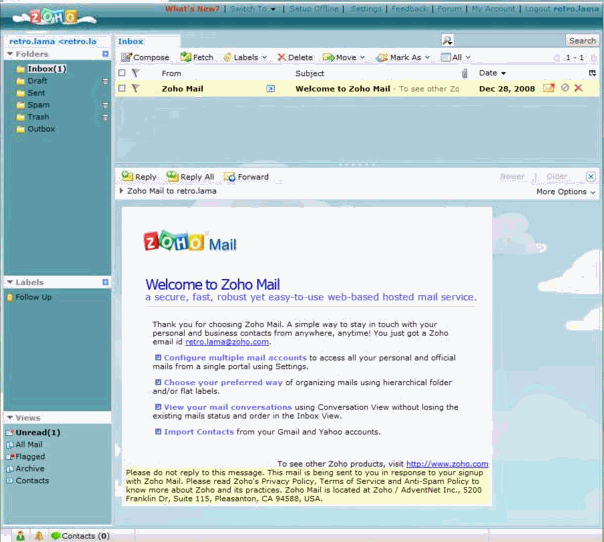Open the Forum link in the header
Viewport: 604px width, 542px height.
(x=449, y=8)
